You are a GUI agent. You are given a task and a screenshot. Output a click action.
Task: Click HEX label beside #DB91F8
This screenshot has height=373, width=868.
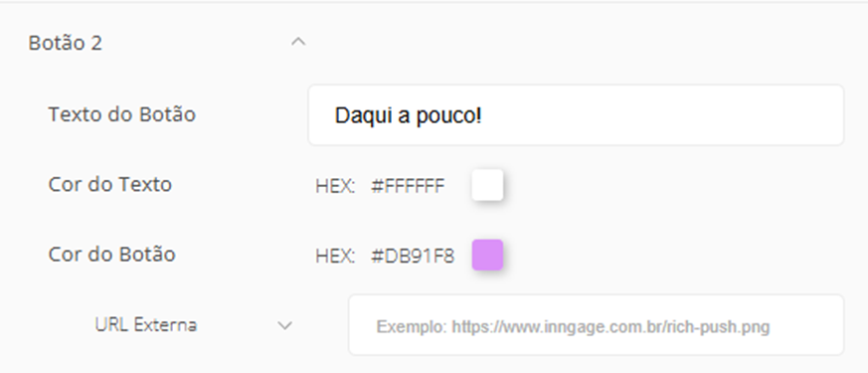coord(335,257)
